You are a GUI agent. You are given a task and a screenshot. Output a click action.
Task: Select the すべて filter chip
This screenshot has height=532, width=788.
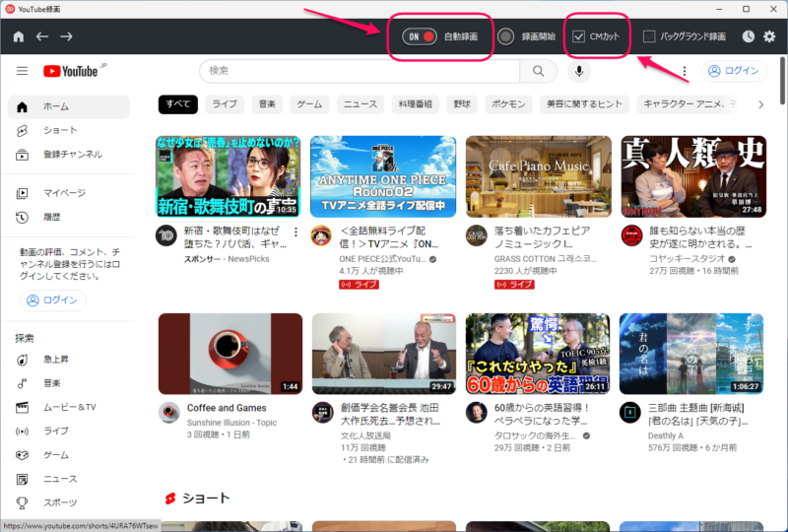(x=178, y=104)
